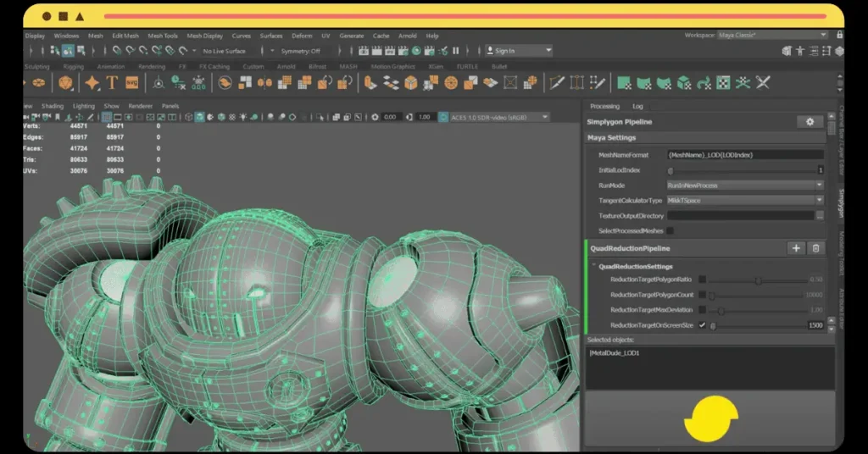Switch to the Processing tab
This screenshot has height=454, width=868.
[604, 106]
